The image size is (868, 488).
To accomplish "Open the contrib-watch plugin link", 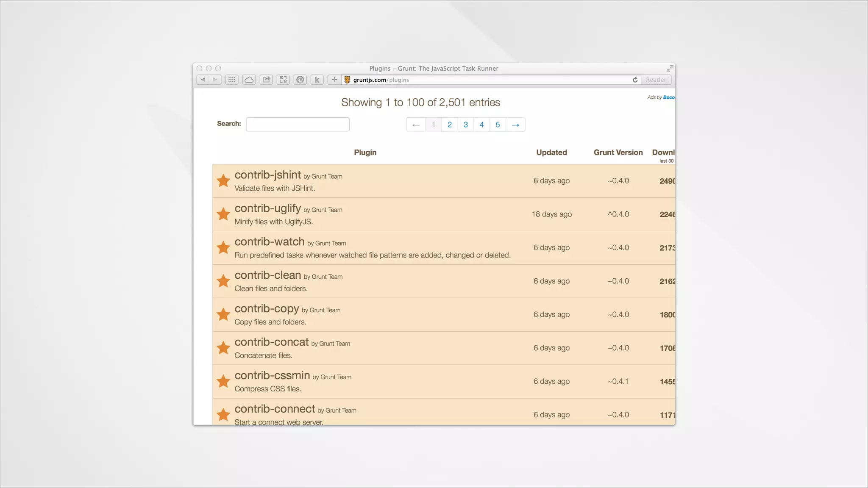I will (270, 241).
